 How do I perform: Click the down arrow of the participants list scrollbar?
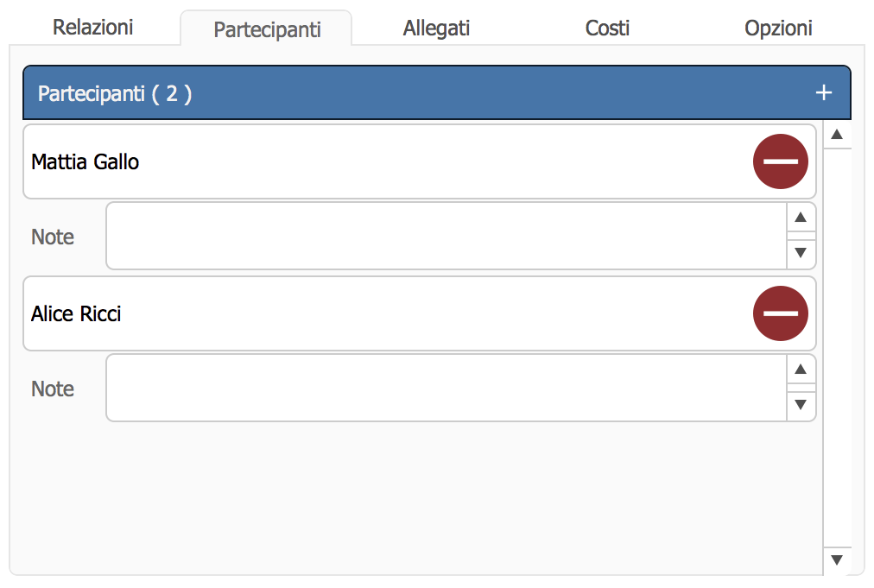coord(837,560)
